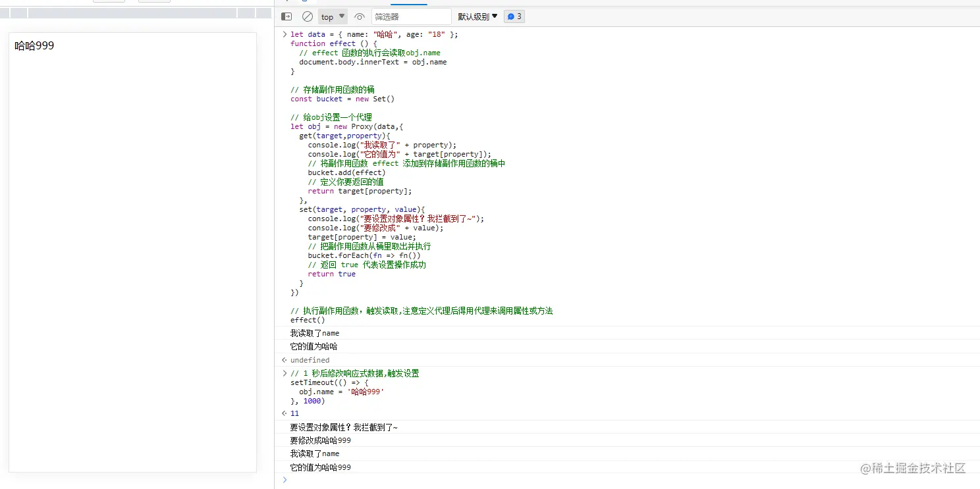The image size is (980, 489).
Task: Focus the 筛选器 filter box
Action: tap(412, 17)
